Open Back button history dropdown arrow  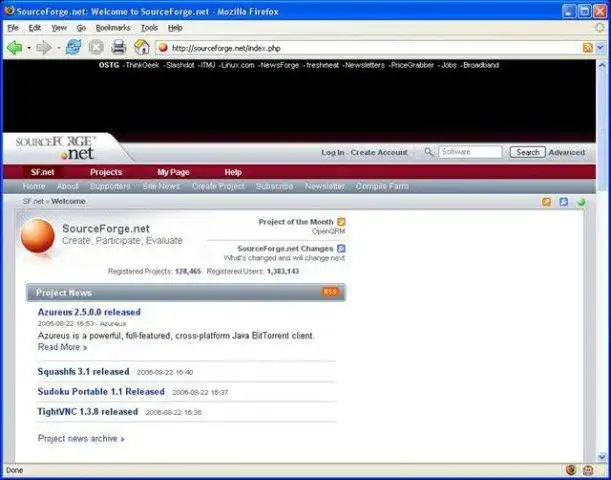click(x=29, y=48)
